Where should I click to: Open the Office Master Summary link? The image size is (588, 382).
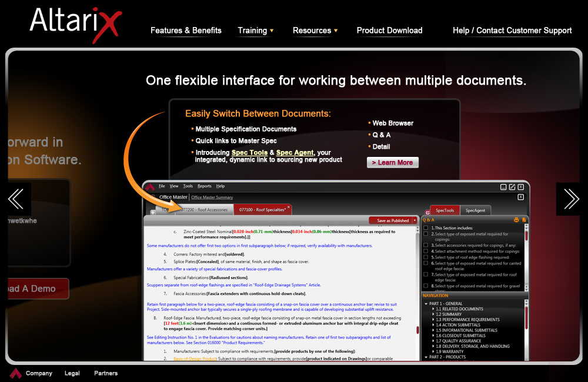pyautogui.click(x=212, y=197)
